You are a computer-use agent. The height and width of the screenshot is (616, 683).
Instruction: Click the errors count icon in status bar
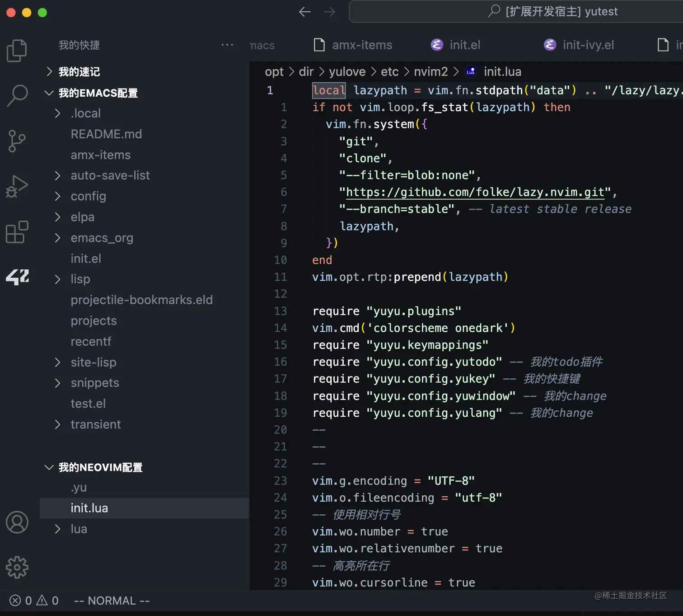coord(15,601)
